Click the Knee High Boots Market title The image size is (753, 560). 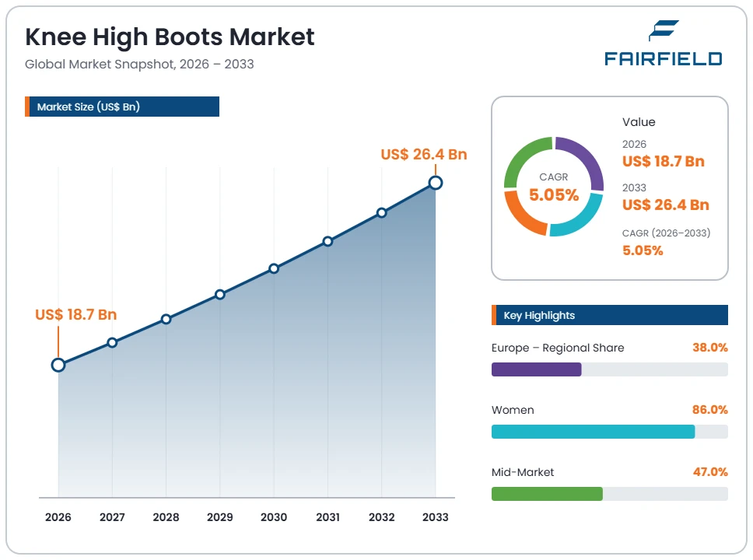pyautogui.click(x=170, y=37)
